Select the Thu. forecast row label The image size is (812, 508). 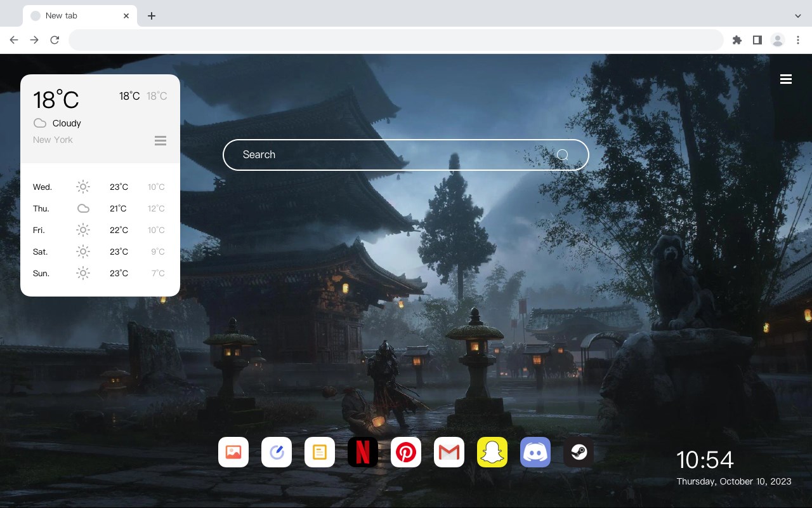pos(41,208)
